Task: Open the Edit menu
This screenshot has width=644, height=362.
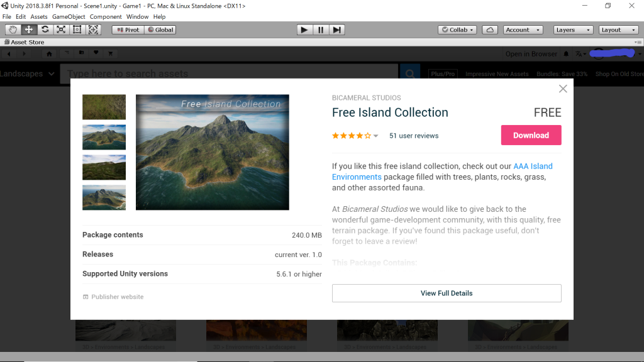Action: (x=21, y=17)
